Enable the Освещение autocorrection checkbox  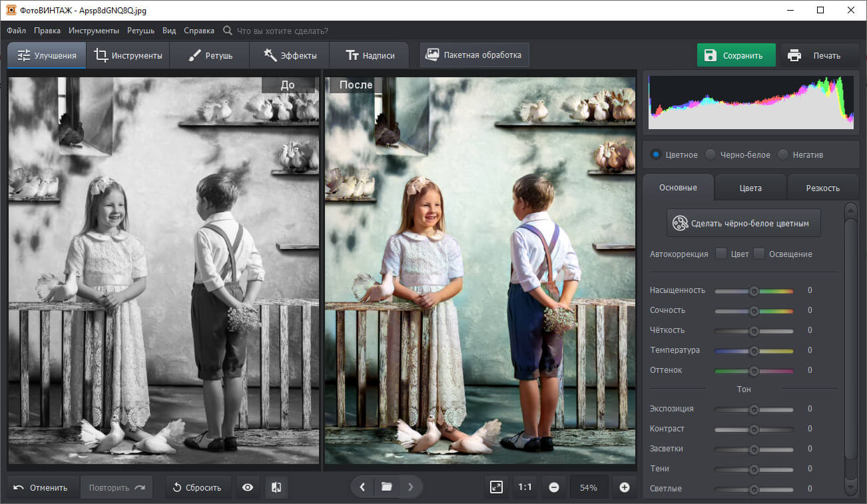click(x=759, y=254)
